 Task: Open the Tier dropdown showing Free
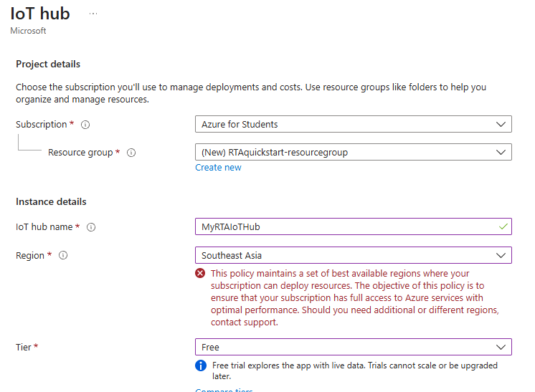pyautogui.click(x=353, y=347)
